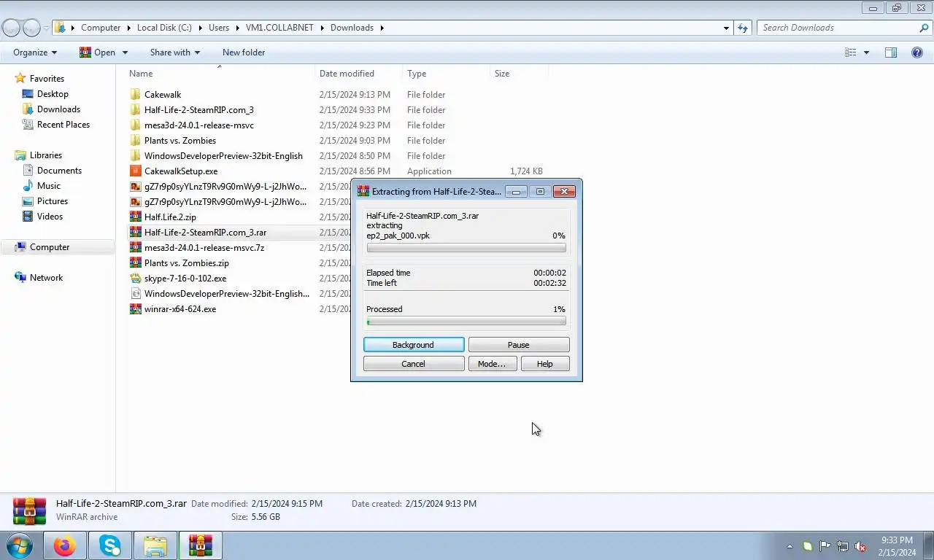Click the volume muted tray icon
Image resolution: width=934 pixels, height=560 pixels.
pyautogui.click(x=860, y=546)
